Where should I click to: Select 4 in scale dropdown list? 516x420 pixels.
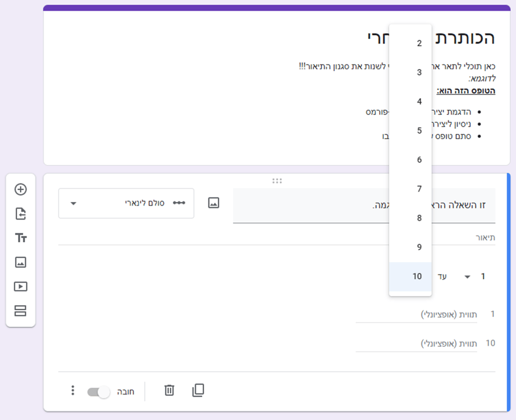coord(410,101)
